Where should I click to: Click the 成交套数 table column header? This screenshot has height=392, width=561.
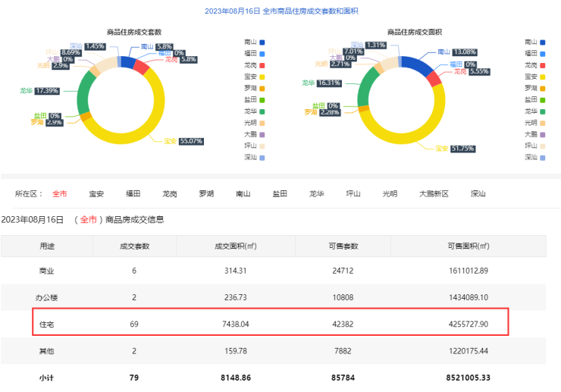(x=134, y=246)
